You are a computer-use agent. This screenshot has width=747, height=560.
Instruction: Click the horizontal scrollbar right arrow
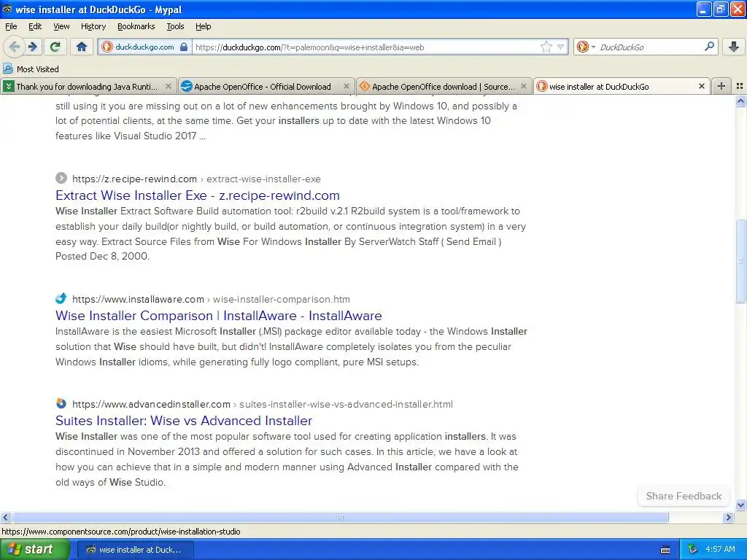[728, 517]
